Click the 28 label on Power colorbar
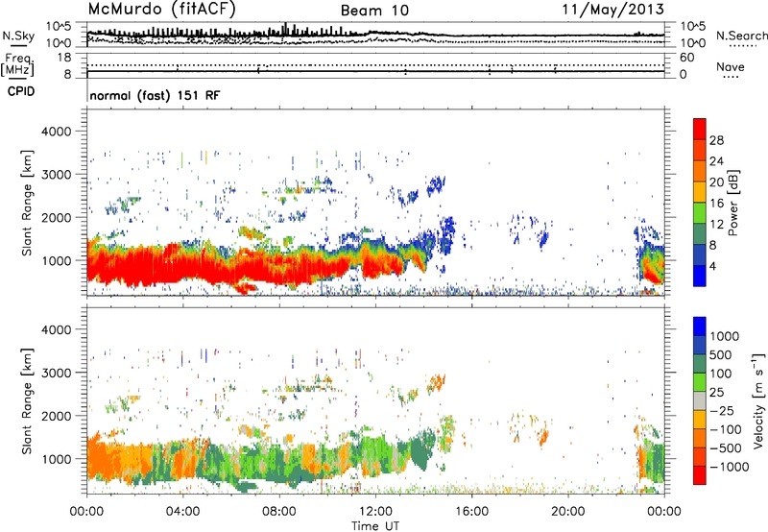The width and height of the screenshot is (768, 532). pyautogui.click(x=716, y=140)
